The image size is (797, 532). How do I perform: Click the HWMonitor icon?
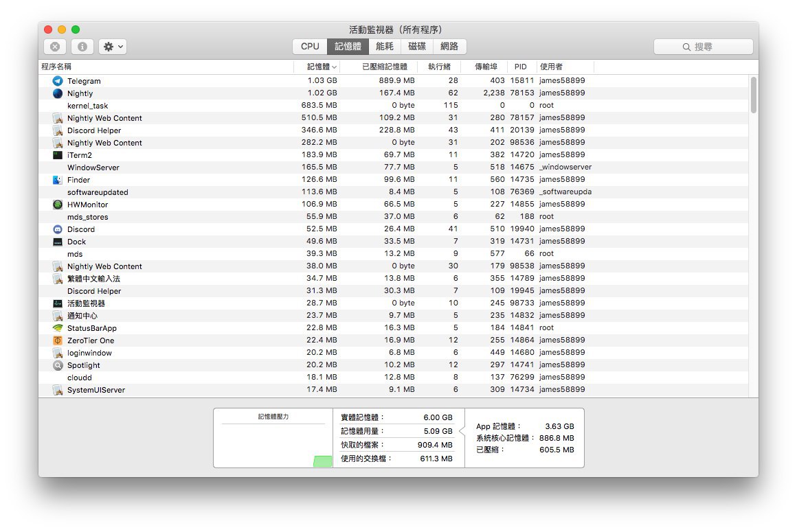tap(58, 205)
